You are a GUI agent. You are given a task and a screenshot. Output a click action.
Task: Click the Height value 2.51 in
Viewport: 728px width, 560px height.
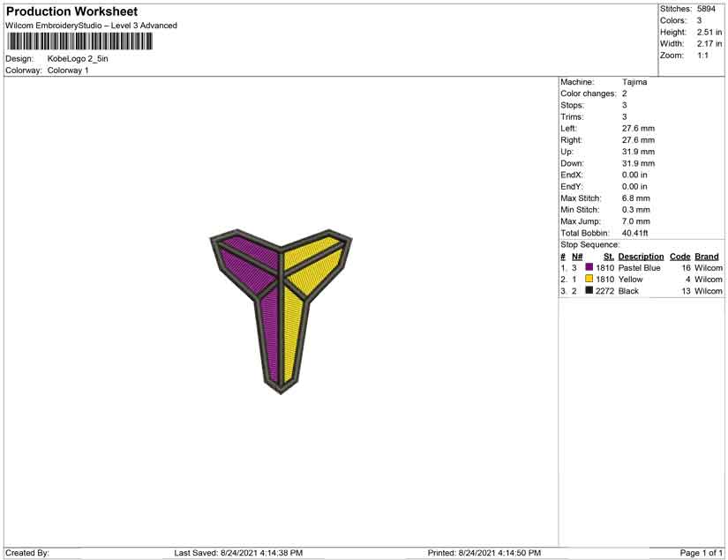(709, 32)
